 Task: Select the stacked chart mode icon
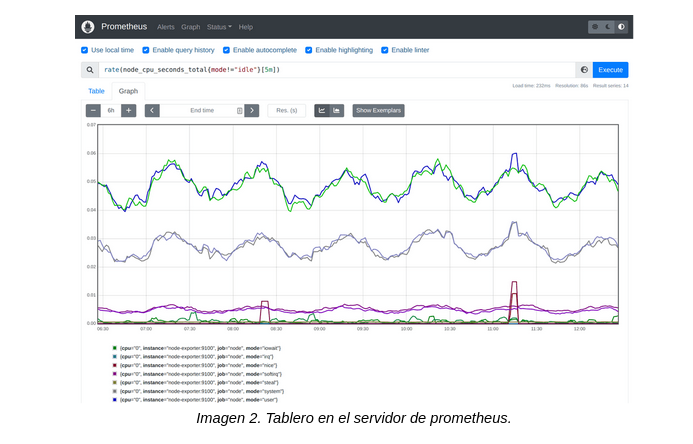pos(336,110)
